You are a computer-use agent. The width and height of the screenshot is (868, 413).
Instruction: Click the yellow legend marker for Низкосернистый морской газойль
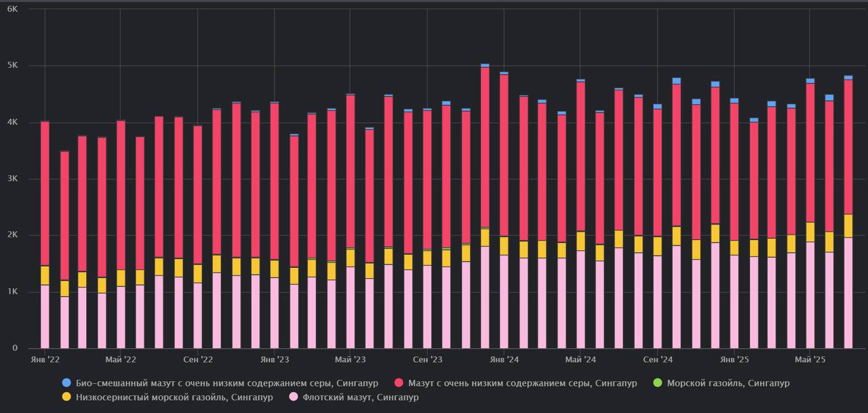click(x=66, y=397)
